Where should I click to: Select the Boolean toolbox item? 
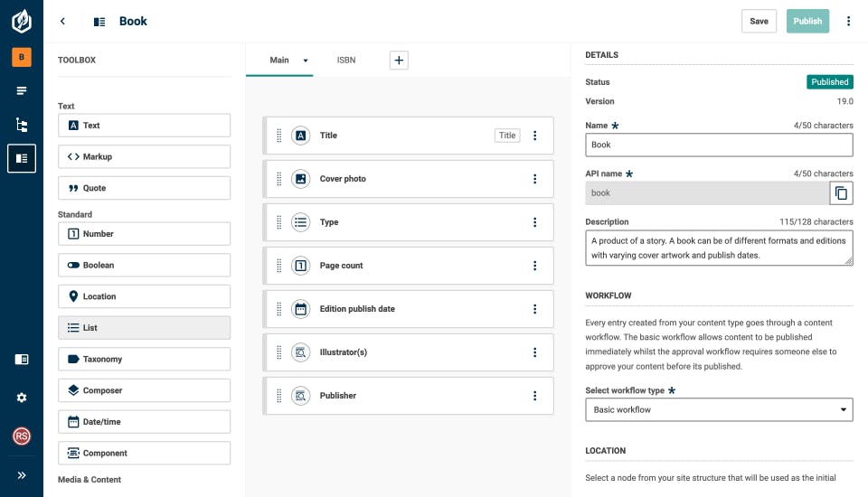pos(144,265)
